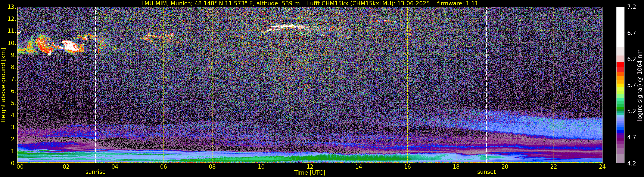Click the 3 km height tick label

(13, 127)
